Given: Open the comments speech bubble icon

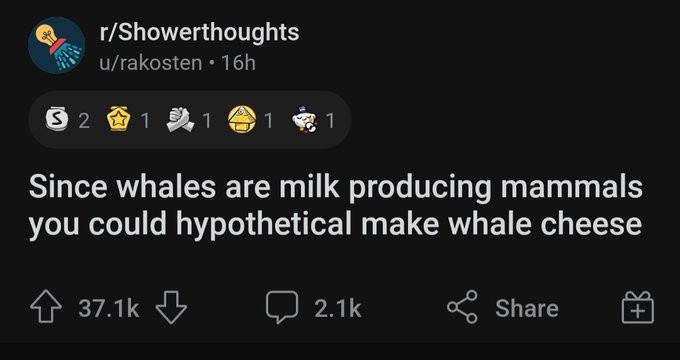Looking at the screenshot, I should 282,307.
